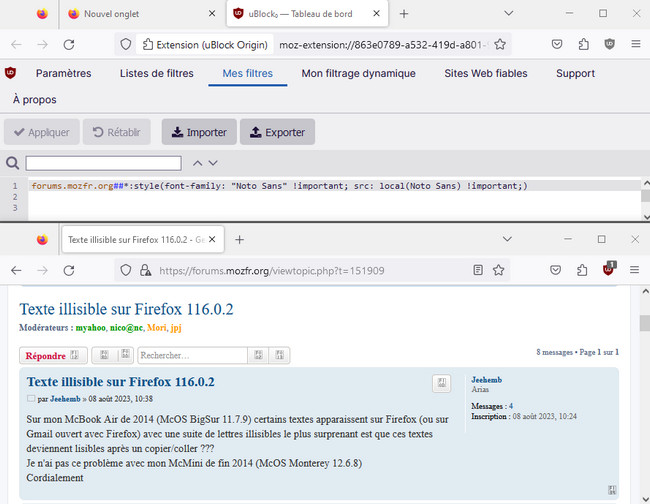Open Mon filtrage dynamique tab
The height and width of the screenshot is (504, 650).
point(358,73)
